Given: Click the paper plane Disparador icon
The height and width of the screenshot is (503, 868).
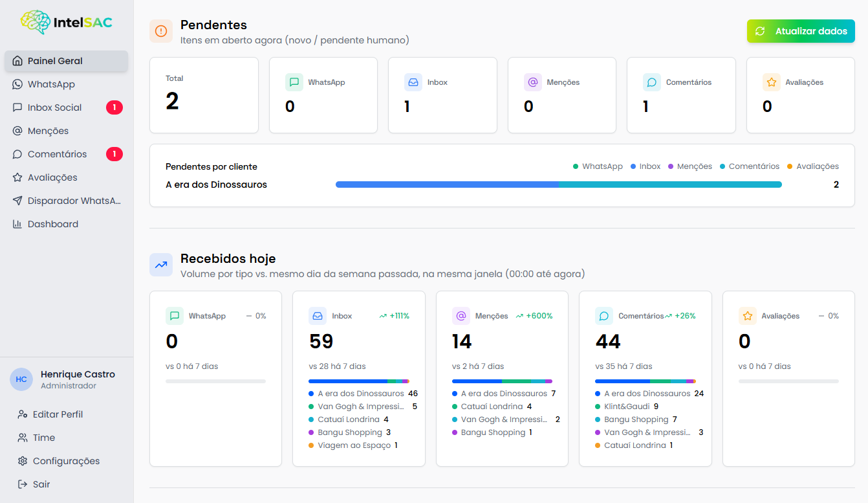Looking at the screenshot, I should point(17,201).
